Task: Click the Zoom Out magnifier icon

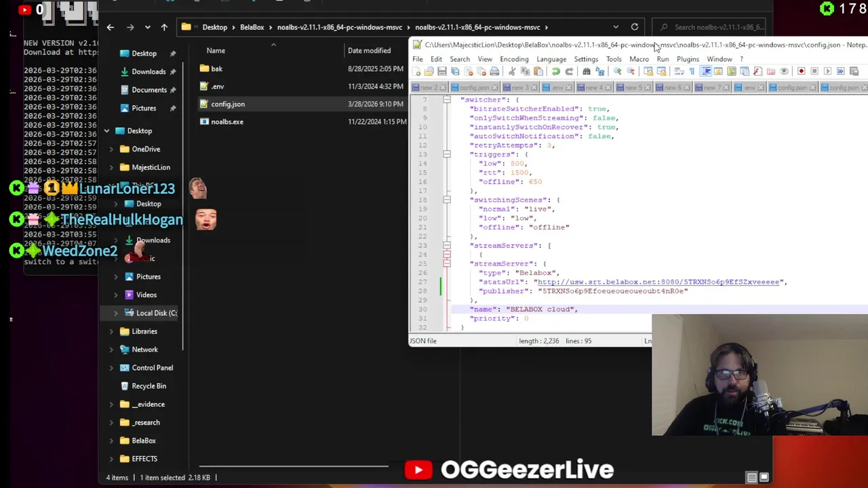Action: click(x=630, y=71)
